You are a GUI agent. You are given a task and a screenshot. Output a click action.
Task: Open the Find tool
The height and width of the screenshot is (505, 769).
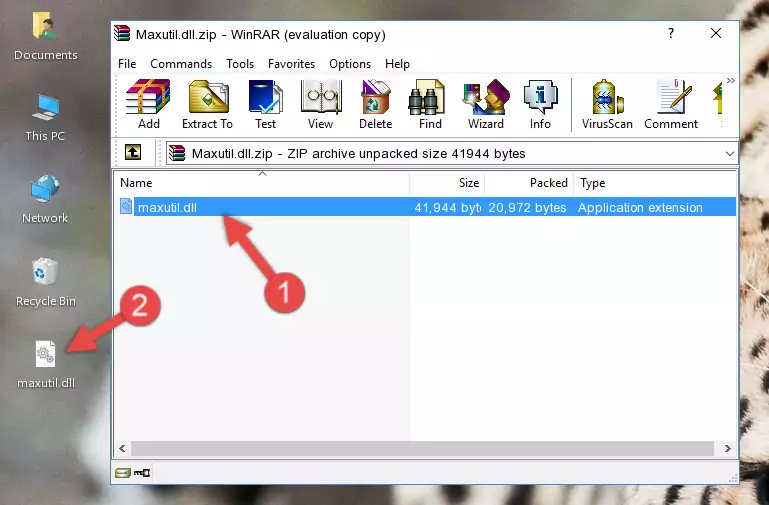pyautogui.click(x=430, y=104)
